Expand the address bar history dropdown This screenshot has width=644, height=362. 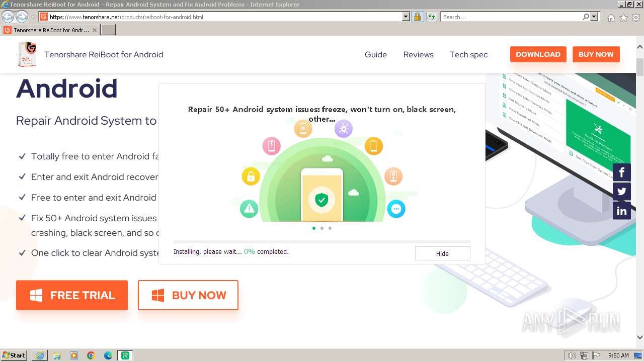click(x=406, y=17)
